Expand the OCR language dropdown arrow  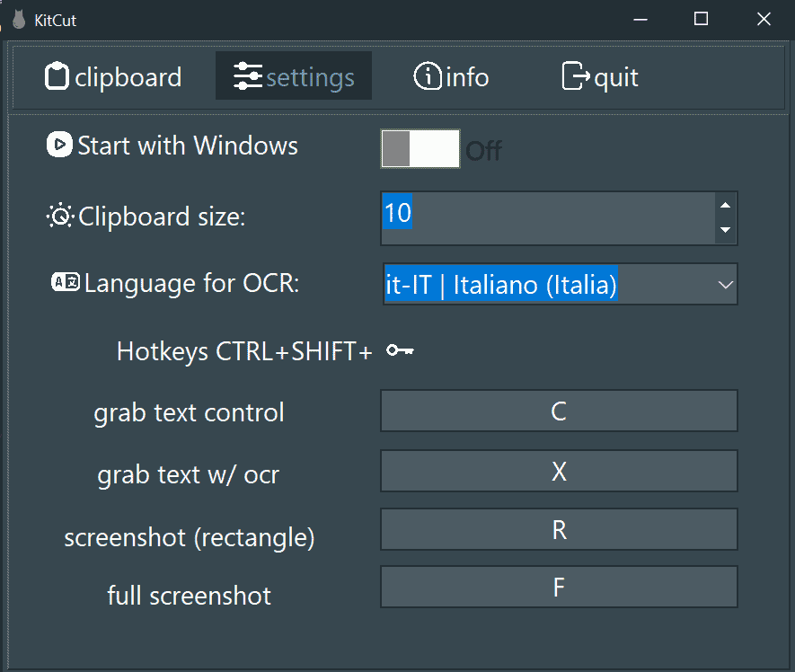pos(726,285)
